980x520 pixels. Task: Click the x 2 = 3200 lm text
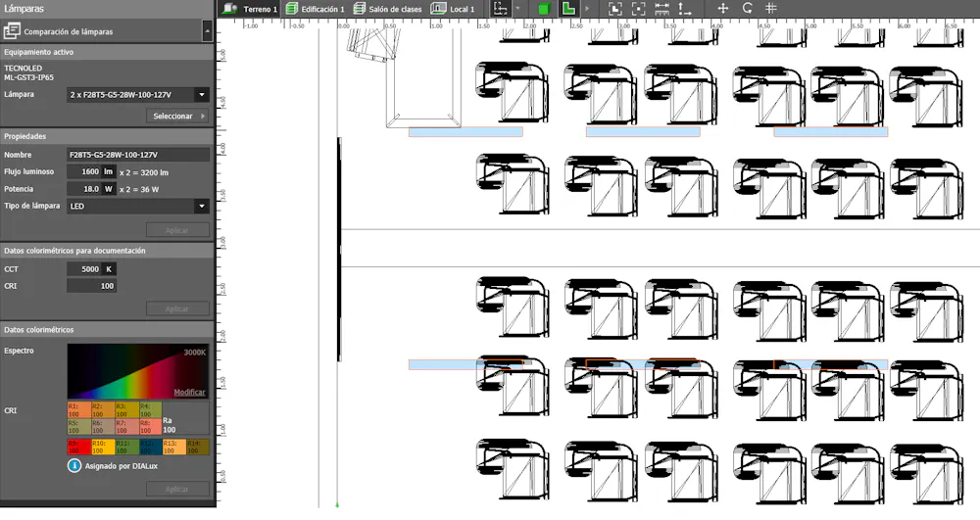point(144,172)
